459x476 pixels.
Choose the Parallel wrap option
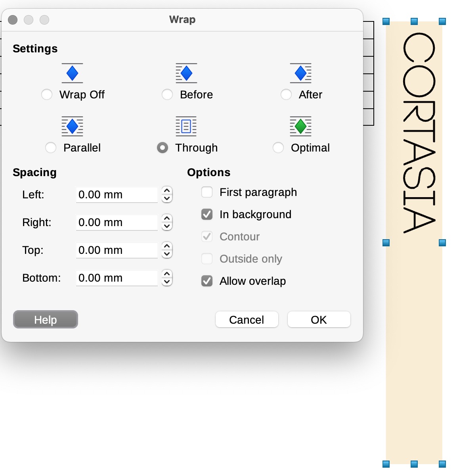(x=51, y=148)
